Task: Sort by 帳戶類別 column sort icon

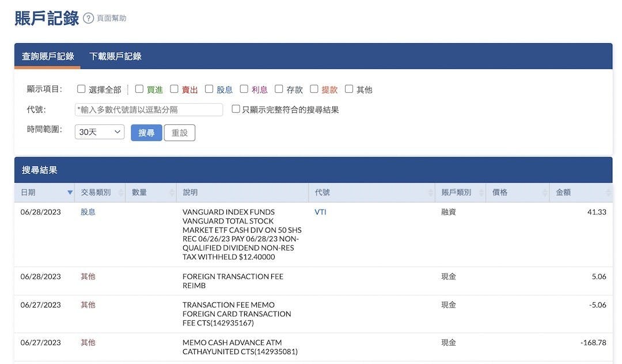Action: pyautogui.click(x=481, y=193)
